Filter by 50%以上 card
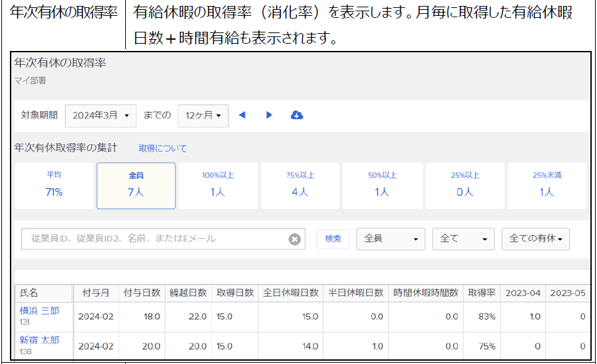The image size is (597, 364). click(382, 185)
